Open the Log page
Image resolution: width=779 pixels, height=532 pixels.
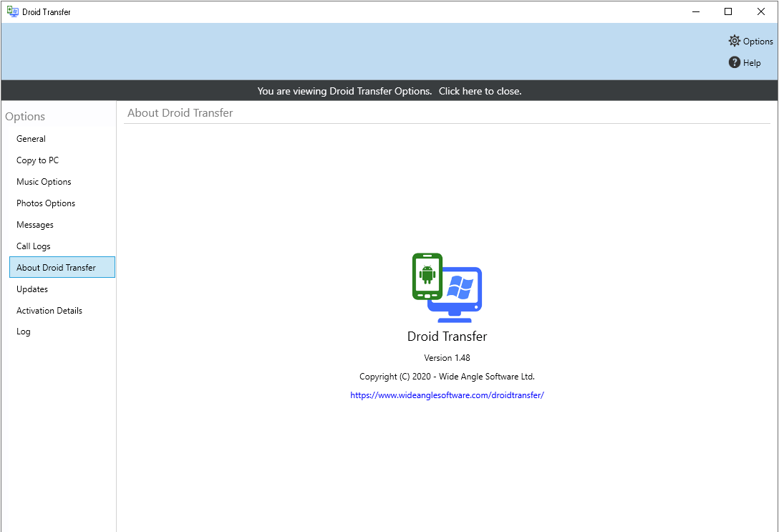coord(62,332)
